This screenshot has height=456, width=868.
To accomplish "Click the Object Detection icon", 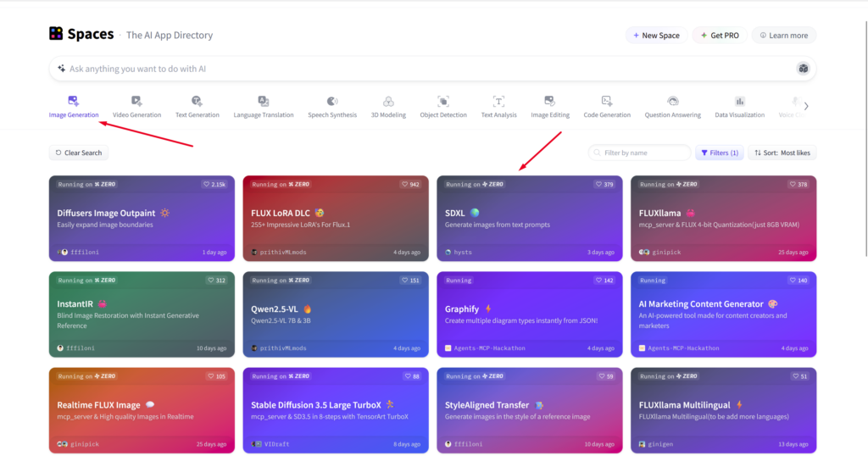I will coord(443,101).
